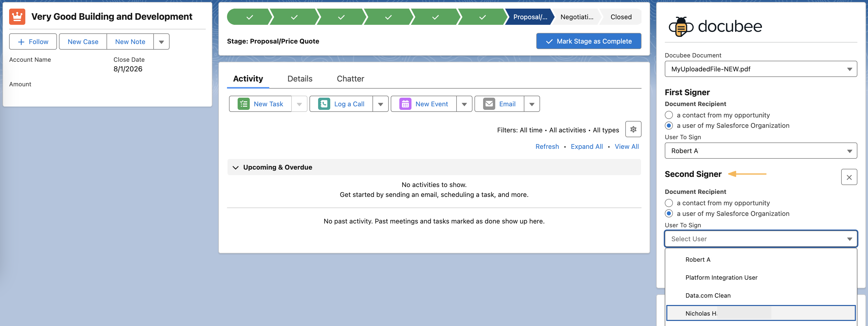
Task: Click the orange crown opportunity icon
Action: (x=17, y=16)
